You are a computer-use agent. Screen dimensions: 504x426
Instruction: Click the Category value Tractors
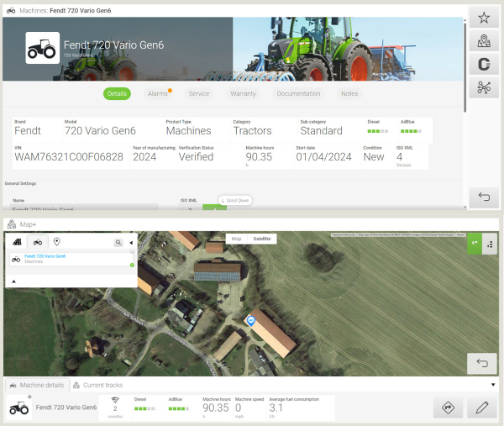252,131
